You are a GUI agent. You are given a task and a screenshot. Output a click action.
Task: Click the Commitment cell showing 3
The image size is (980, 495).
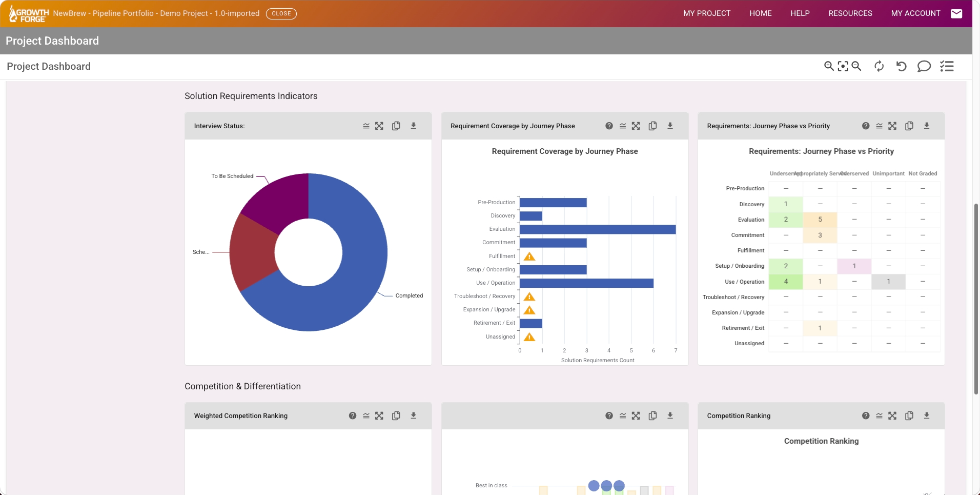(x=820, y=235)
